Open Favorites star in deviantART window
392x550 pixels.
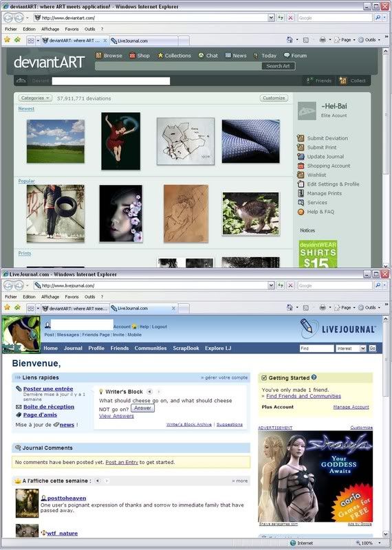click(x=7, y=40)
